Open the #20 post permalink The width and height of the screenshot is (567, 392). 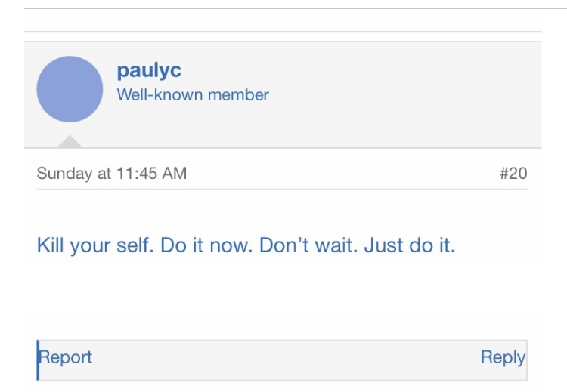click(513, 173)
